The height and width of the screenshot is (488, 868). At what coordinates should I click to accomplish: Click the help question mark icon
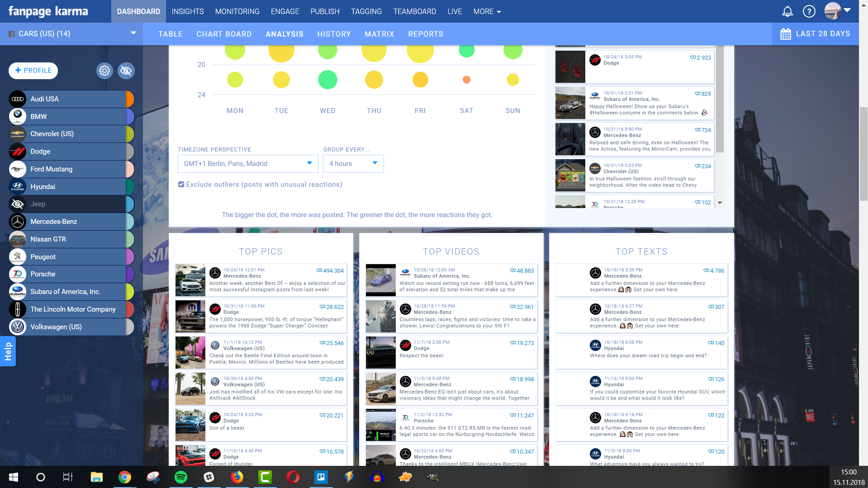809,11
